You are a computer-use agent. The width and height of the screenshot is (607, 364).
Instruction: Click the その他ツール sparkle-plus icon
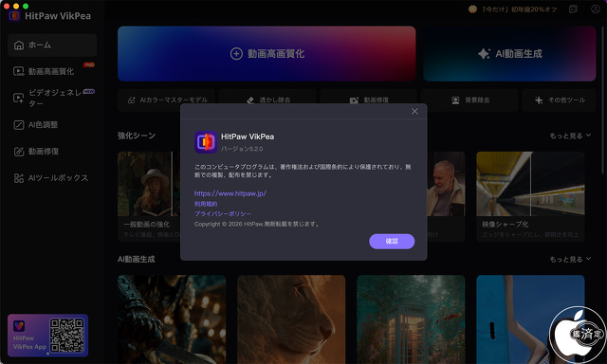coord(539,100)
